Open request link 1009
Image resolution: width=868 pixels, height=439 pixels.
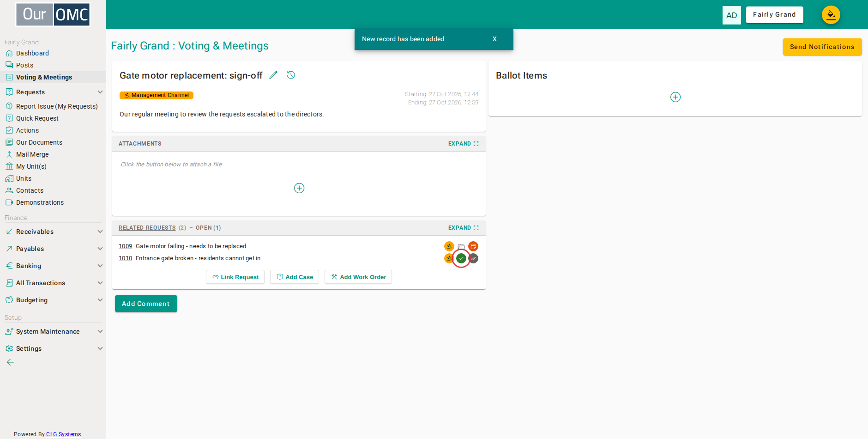pos(125,246)
